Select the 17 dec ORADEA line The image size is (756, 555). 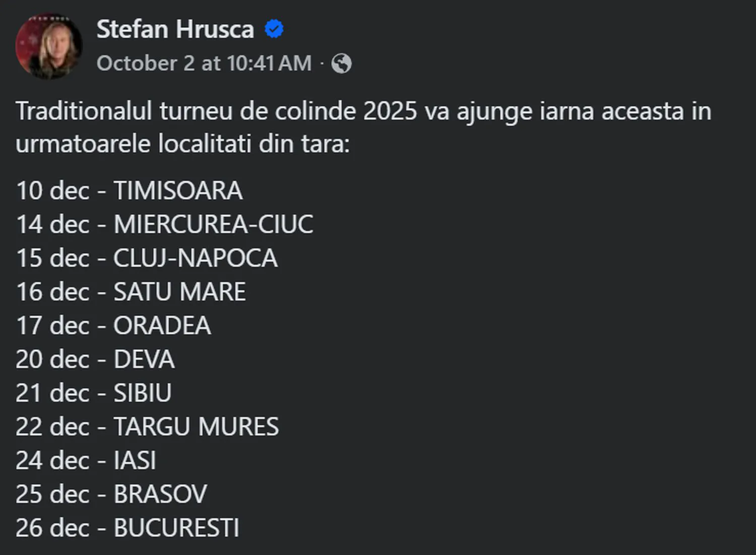click(113, 326)
